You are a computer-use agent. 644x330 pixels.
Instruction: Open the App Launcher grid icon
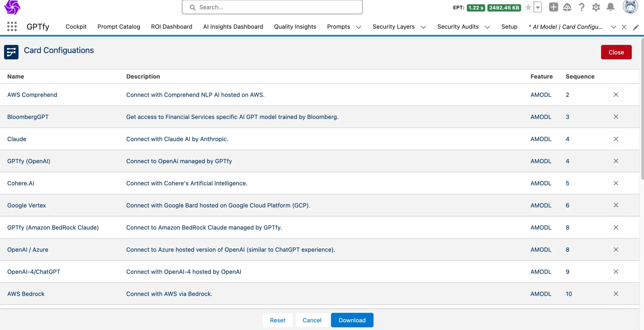click(12, 26)
